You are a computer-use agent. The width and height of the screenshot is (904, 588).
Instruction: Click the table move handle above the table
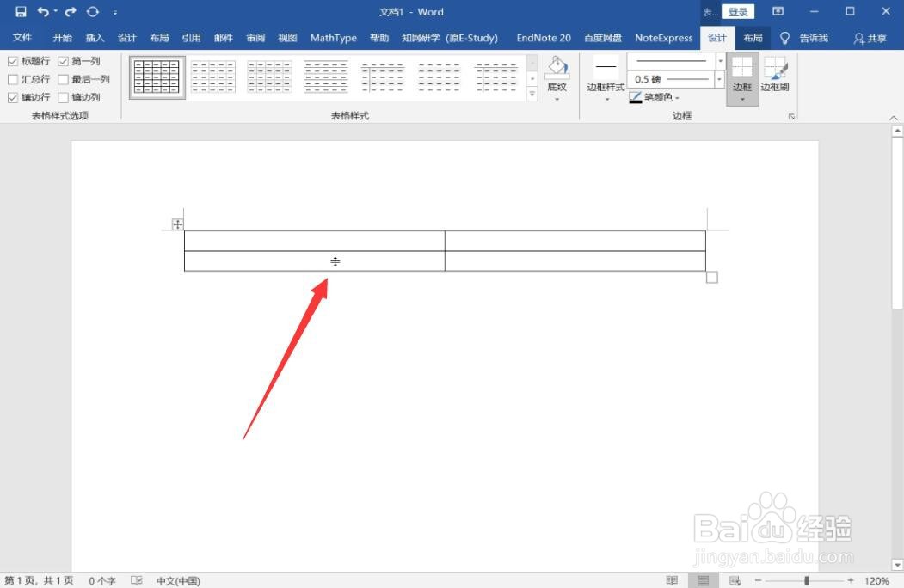point(178,224)
